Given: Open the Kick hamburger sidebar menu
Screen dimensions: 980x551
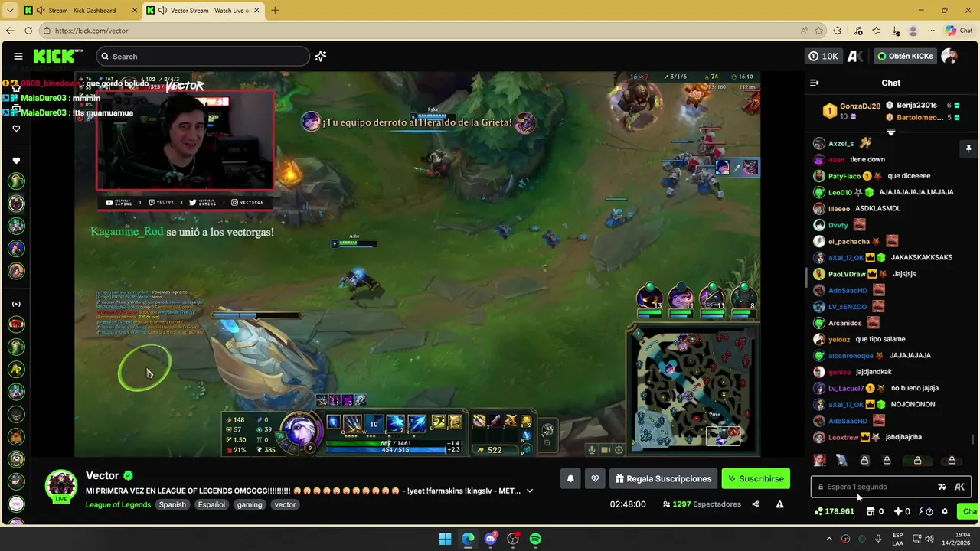Looking at the screenshot, I should 18,56.
